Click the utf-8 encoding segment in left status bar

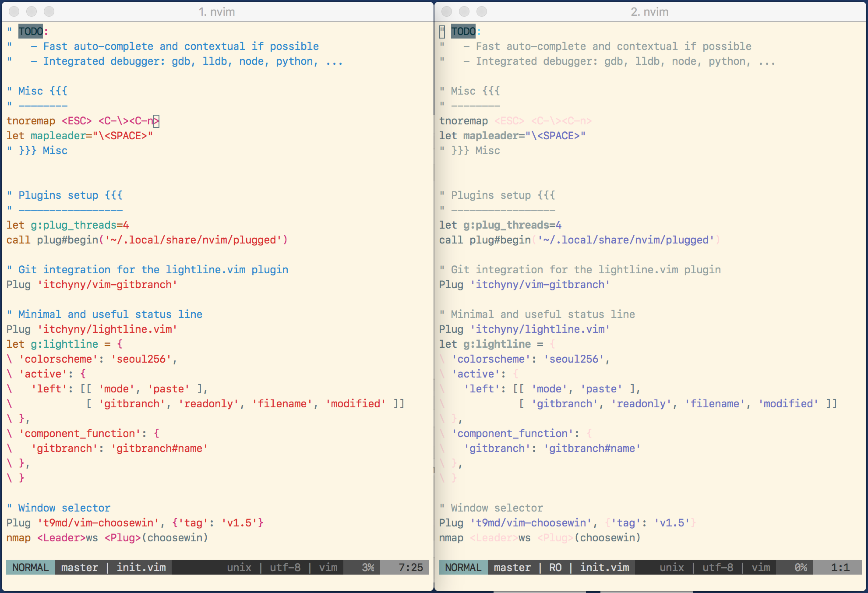pos(285,567)
